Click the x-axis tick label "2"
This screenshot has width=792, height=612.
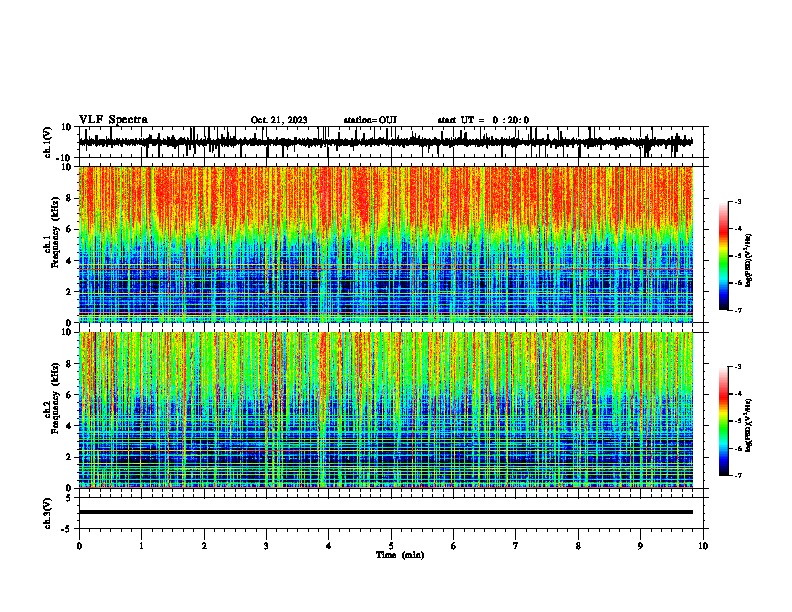point(204,546)
